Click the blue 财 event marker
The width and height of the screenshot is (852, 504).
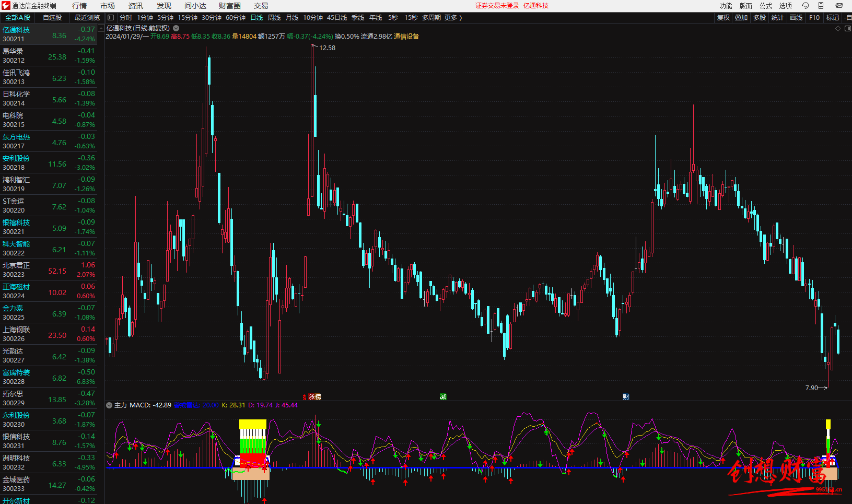pos(626,397)
